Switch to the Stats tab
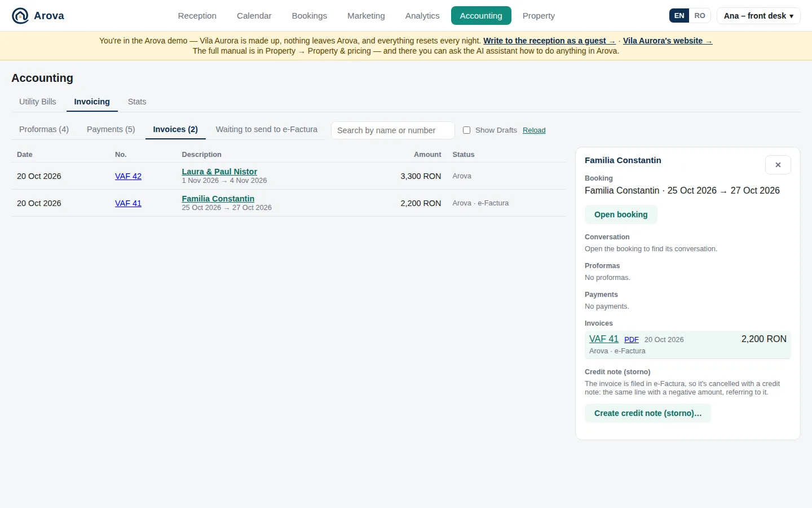812x508 pixels. (x=137, y=102)
